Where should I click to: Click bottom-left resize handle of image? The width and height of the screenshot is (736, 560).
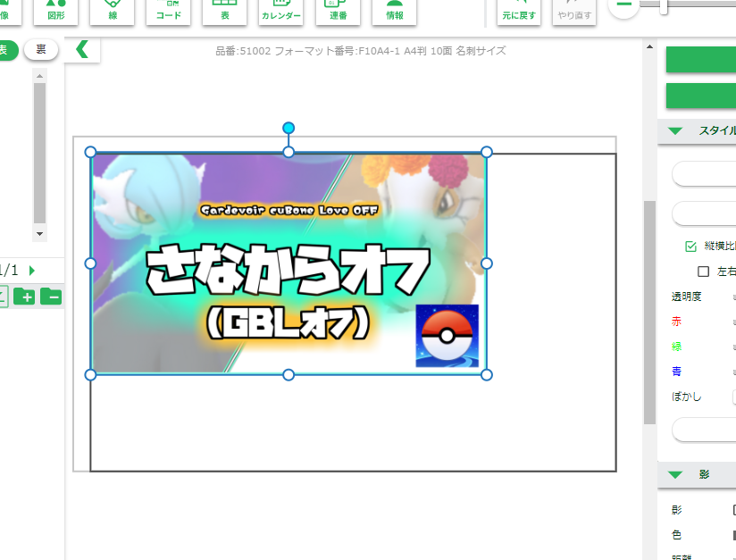pyautogui.click(x=90, y=375)
